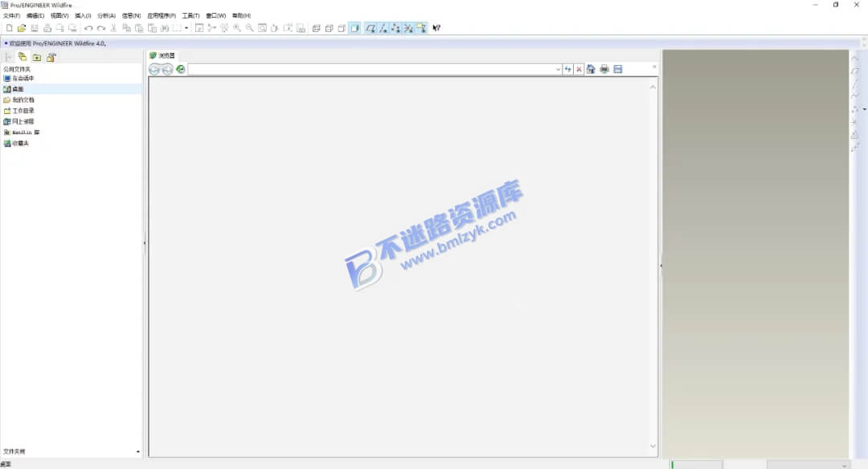Open the 窗口(W) menu
Image resolution: width=868 pixels, height=469 pixels.
pos(216,15)
